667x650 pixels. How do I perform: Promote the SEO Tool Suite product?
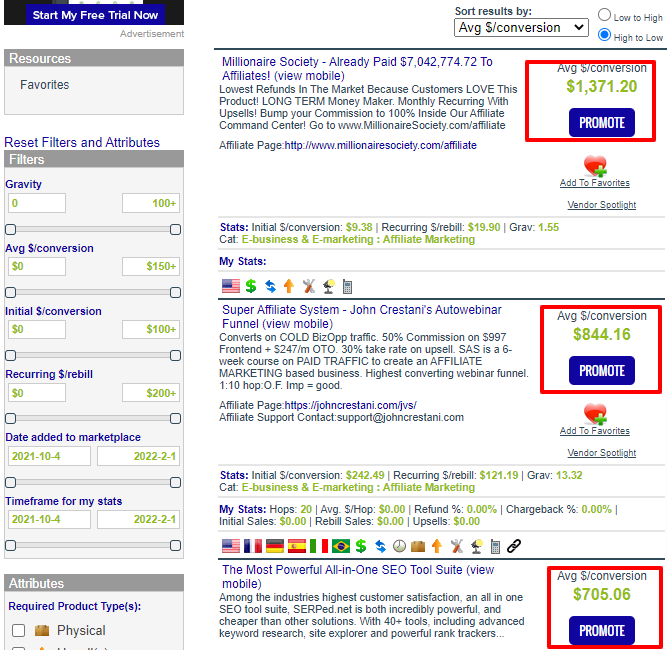point(601,630)
